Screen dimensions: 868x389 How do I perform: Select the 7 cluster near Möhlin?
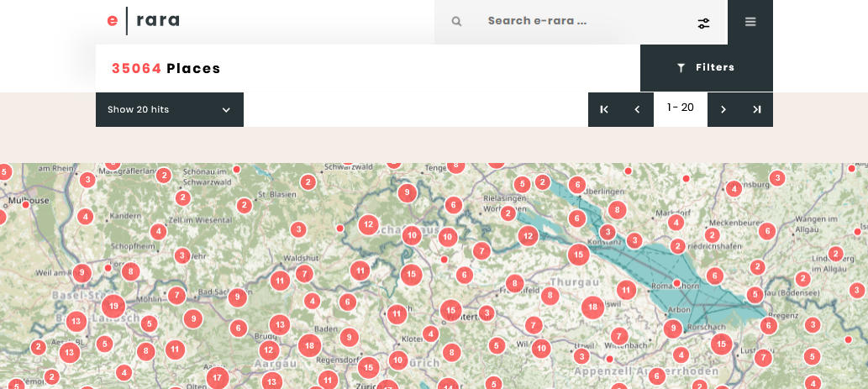176,296
